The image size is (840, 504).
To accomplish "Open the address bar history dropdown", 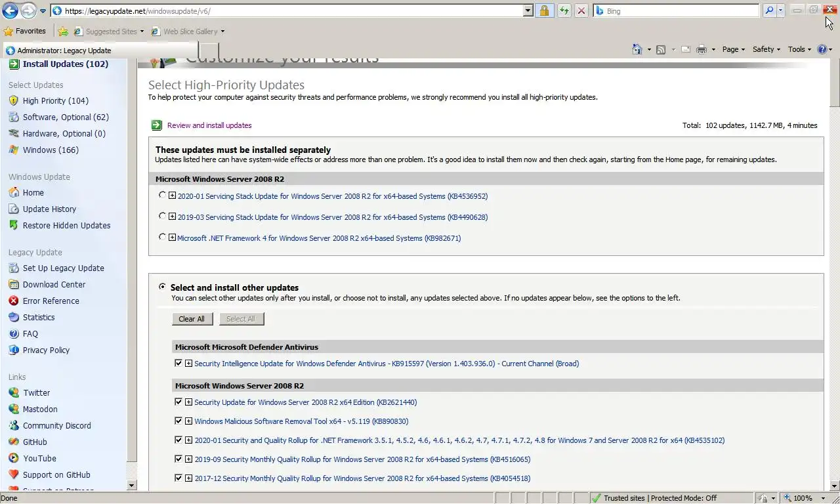I will [x=528, y=11].
